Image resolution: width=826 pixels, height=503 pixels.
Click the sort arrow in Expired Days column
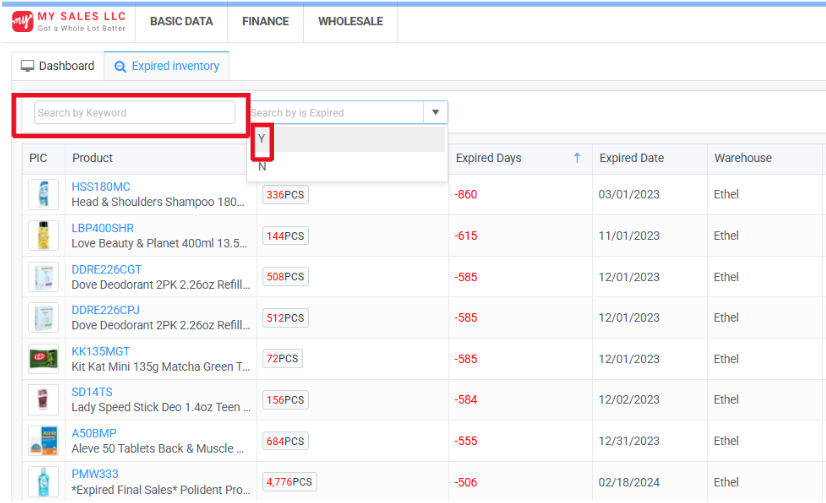point(577,158)
